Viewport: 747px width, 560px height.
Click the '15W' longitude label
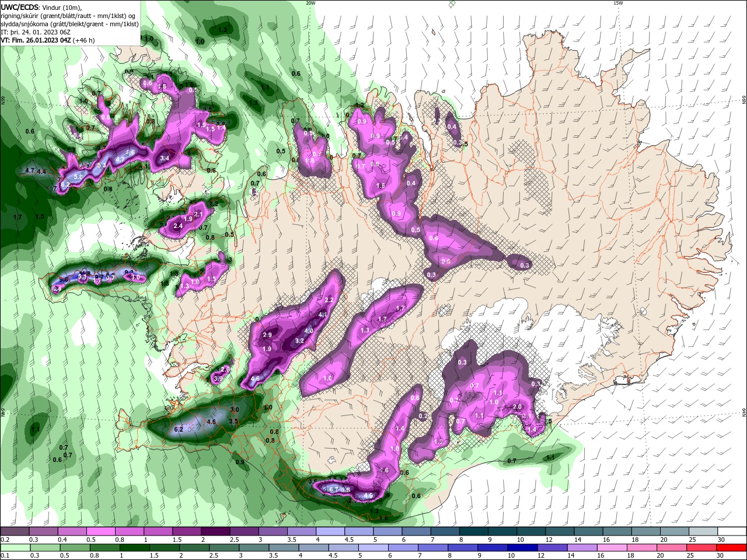tap(617, 3)
